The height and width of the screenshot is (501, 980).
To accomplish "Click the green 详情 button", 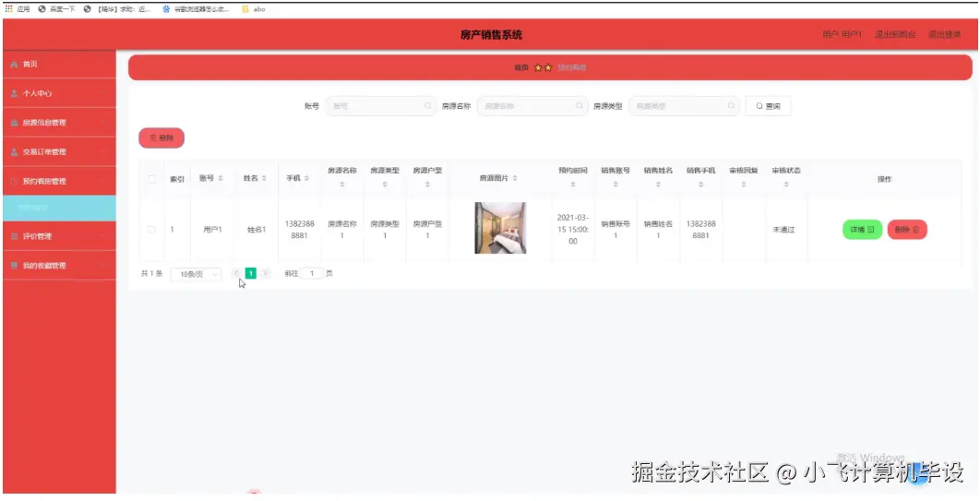I will pos(862,230).
